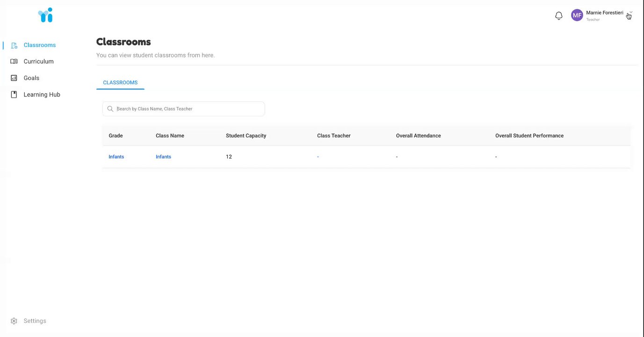Click the 'You can view student classrooms' subtitle
644x337 pixels.
[155, 55]
